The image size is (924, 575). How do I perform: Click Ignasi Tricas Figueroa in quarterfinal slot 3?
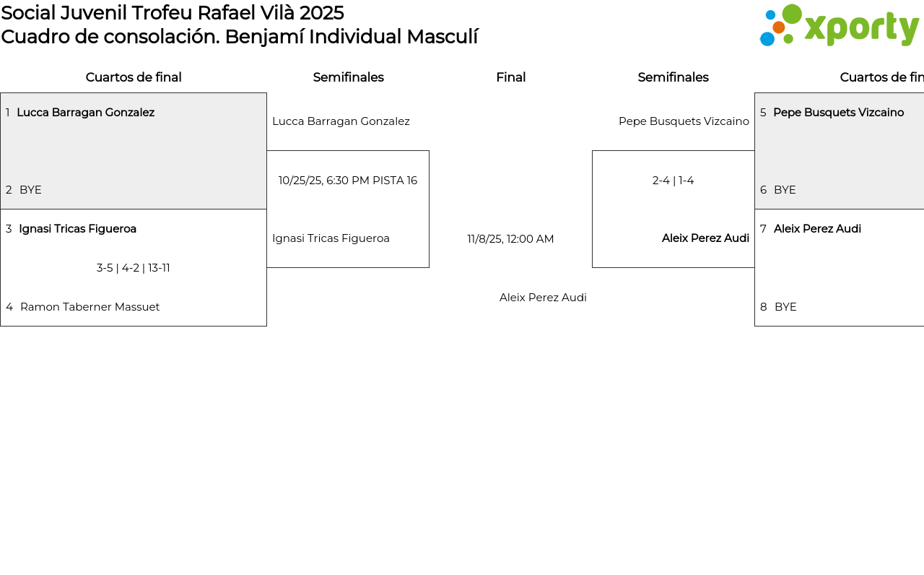[x=77, y=229]
